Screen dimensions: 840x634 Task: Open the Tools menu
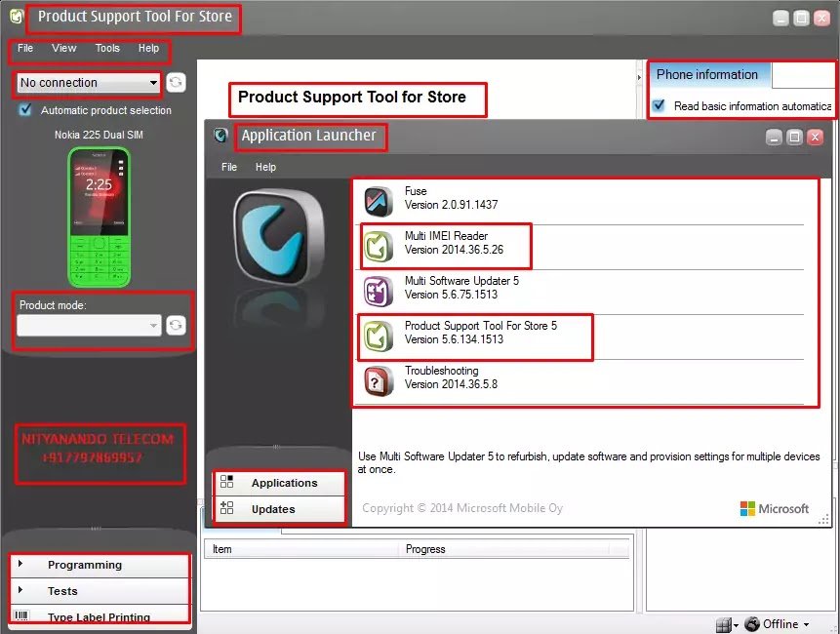coord(107,48)
